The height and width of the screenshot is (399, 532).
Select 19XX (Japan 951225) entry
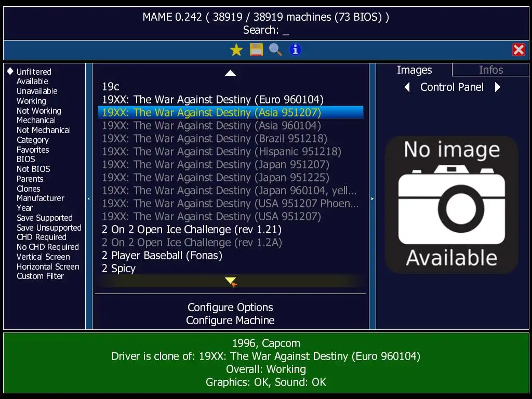[x=230, y=178]
